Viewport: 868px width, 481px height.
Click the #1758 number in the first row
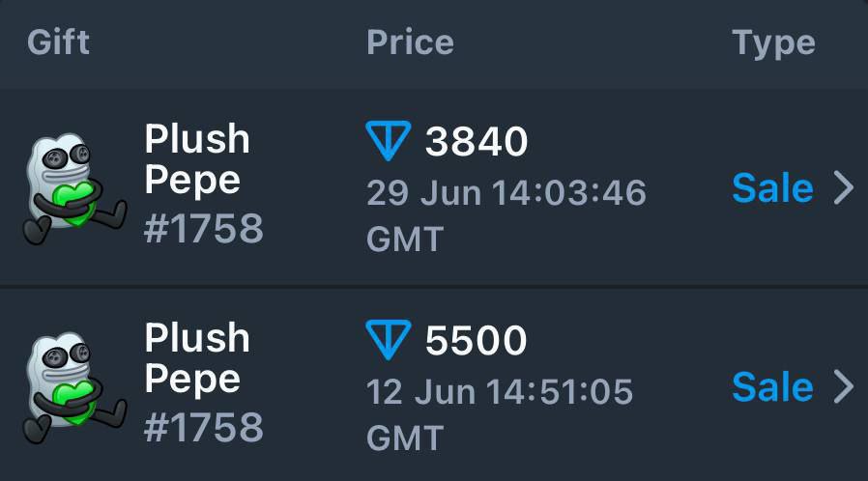[204, 228]
